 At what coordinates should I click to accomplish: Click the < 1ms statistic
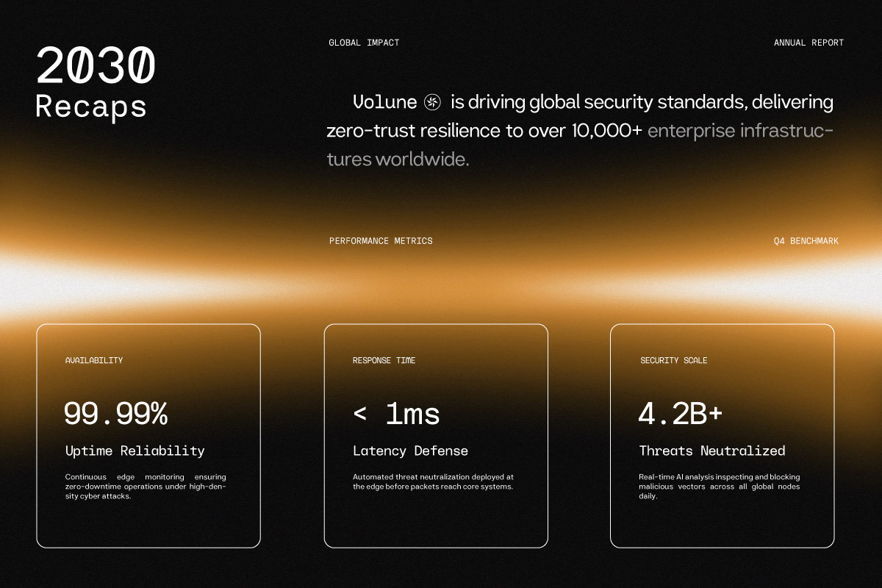click(396, 415)
